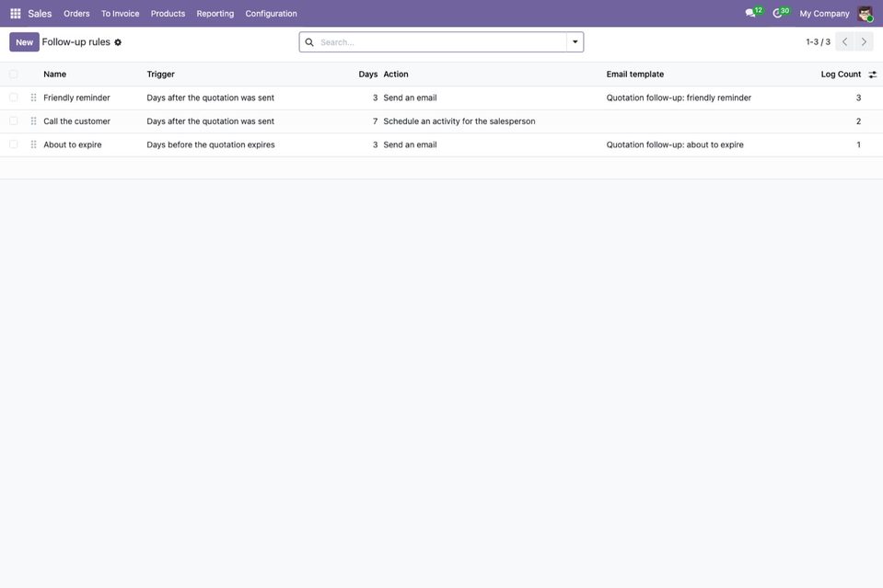The width and height of the screenshot is (883, 588).
Task: Click 'Schedule an activity for the salesperson' cell
Action: click(x=459, y=121)
